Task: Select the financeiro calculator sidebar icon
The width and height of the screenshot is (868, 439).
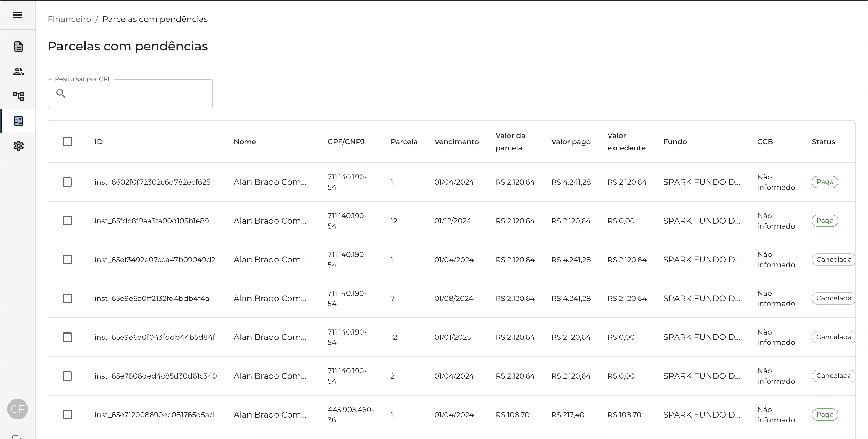Action: pos(19,121)
